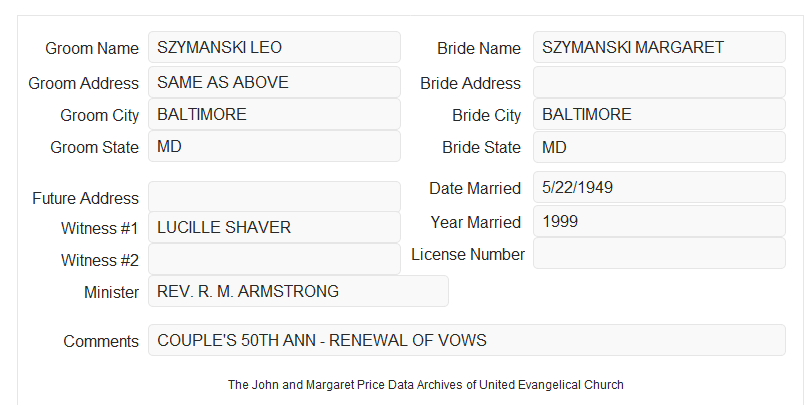The width and height of the screenshot is (805, 405).
Task: Click the Groom Name label
Action: pos(92,48)
